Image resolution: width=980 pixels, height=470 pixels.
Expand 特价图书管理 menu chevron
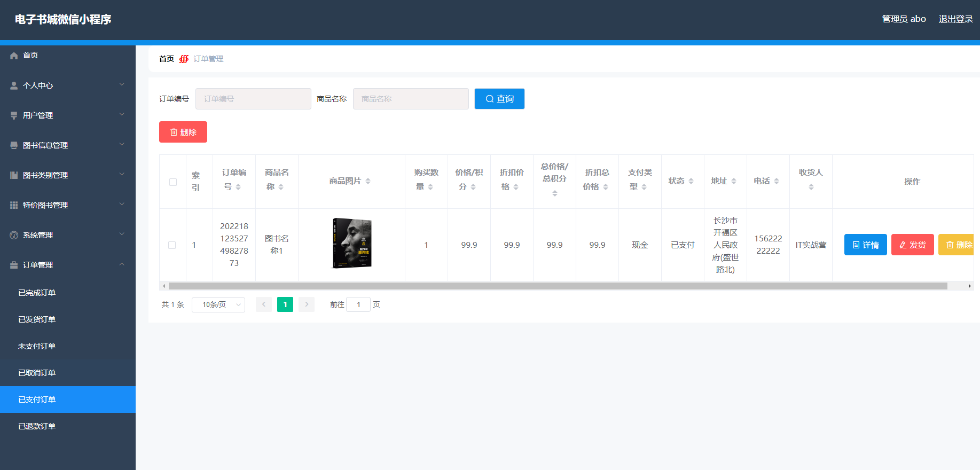pyautogui.click(x=122, y=204)
